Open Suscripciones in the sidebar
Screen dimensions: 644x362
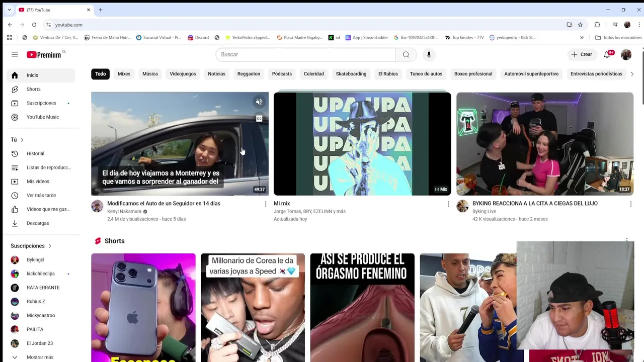click(x=41, y=103)
